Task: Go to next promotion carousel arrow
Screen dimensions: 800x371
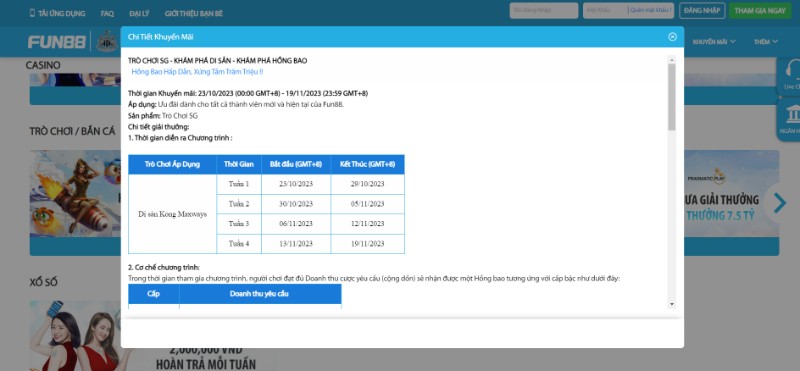Action: (x=780, y=203)
